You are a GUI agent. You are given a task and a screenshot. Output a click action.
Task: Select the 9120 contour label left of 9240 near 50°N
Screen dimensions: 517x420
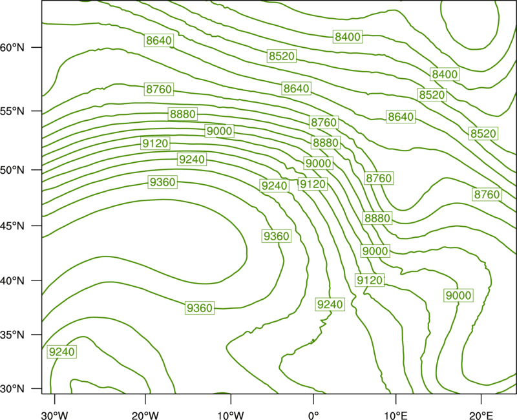pos(155,143)
